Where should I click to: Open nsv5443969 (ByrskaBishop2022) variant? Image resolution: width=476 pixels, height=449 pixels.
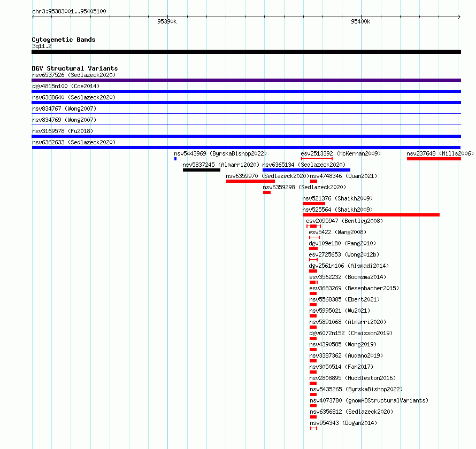[220, 153]
